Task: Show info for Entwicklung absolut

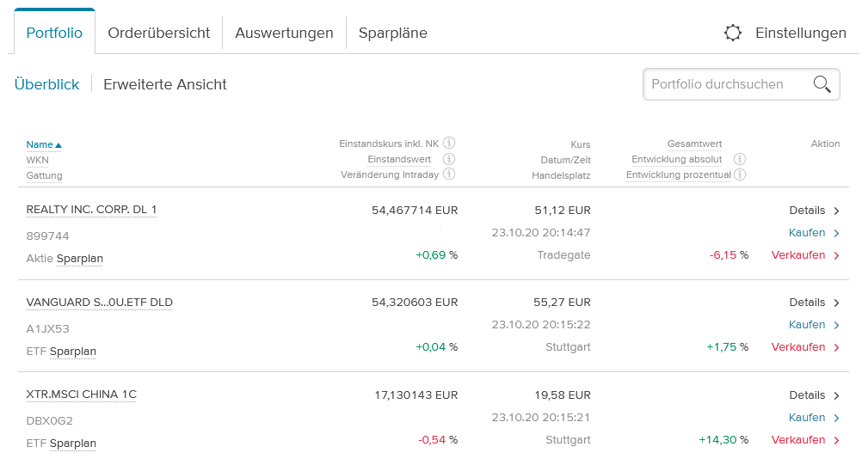Action: pyautogui.click(x=740, y=159)
